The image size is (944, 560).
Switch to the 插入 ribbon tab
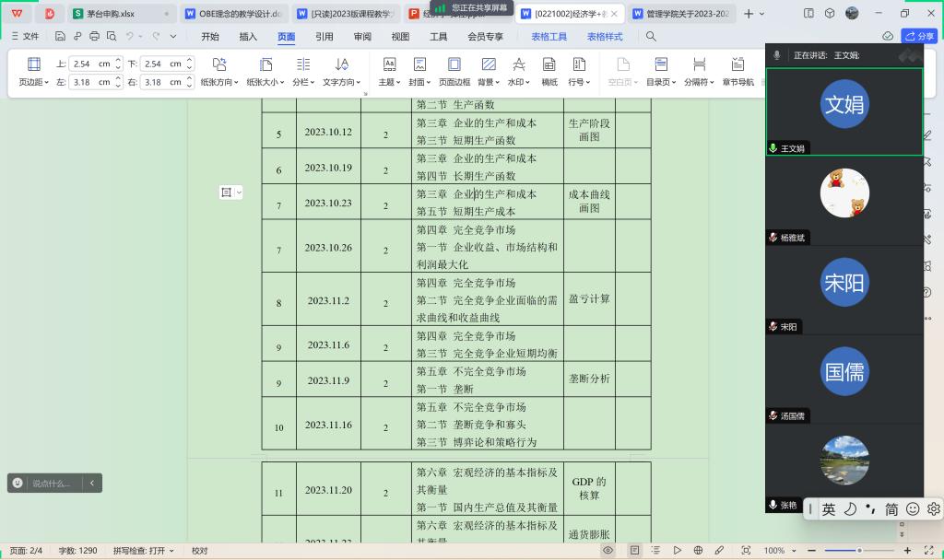(x=248, y=37)
